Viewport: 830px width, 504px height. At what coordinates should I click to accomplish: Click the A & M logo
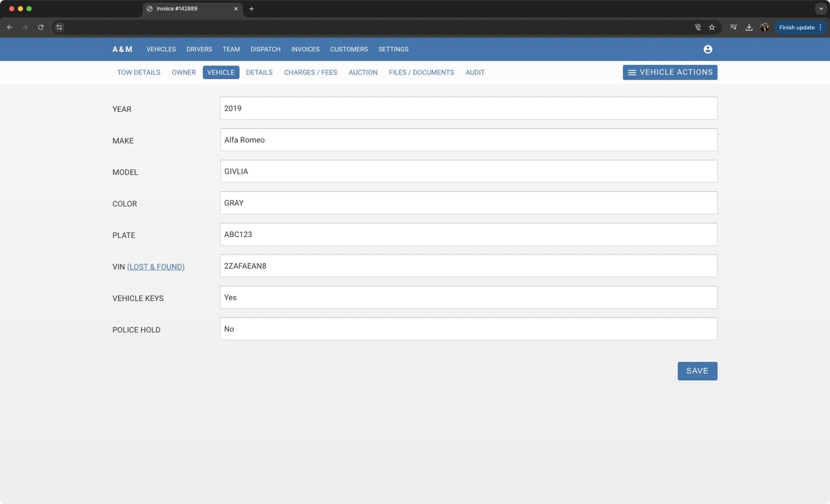(122, 49)
